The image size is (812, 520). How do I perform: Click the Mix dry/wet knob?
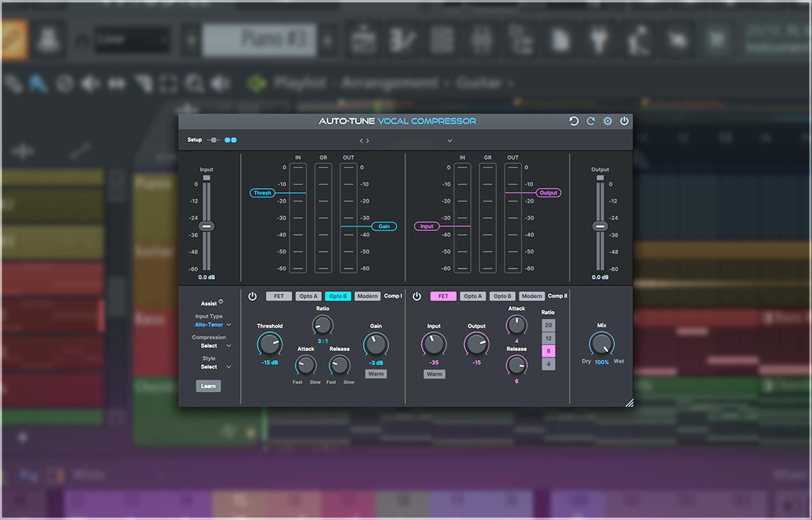click(602, 344)
